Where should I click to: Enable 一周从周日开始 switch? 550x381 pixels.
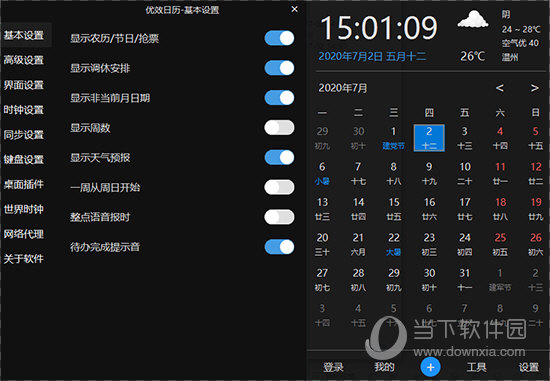[x=279, y=187]
